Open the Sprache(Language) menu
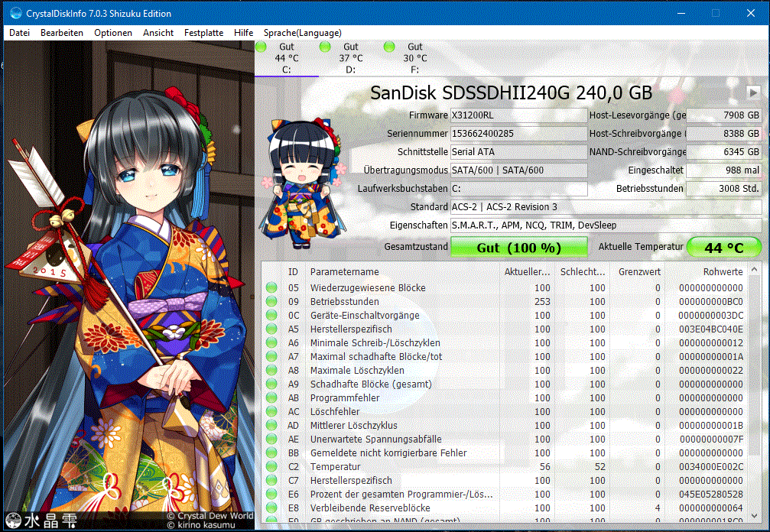The height and width of the screenshot is (532, 770). point(303,33)
